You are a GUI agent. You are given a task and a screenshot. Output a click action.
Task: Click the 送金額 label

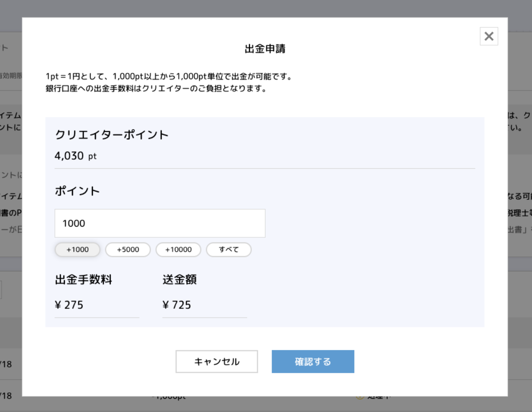click(x=179, y=280)
